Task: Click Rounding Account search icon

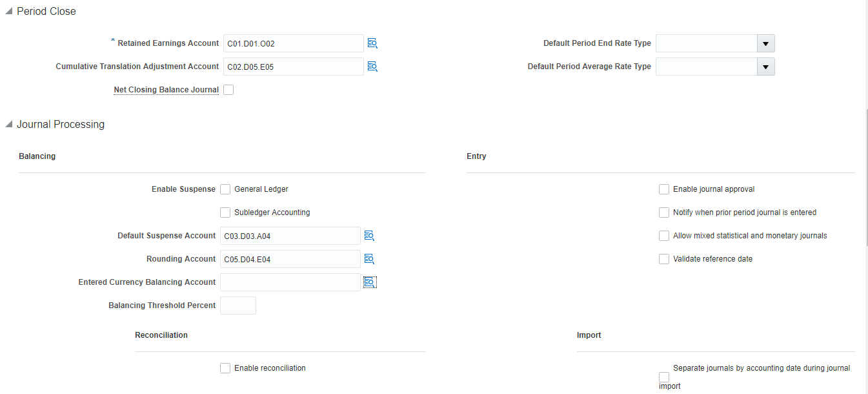Action: pyautogui.click(x=369, y=259)
